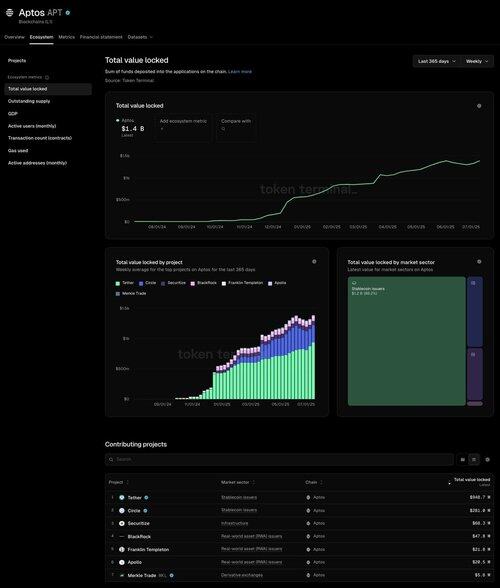The width and height of the screenshot is (500, 588).
Task: Click the Stablecoin issuers icon in the treemap
Action: point(354,283)
